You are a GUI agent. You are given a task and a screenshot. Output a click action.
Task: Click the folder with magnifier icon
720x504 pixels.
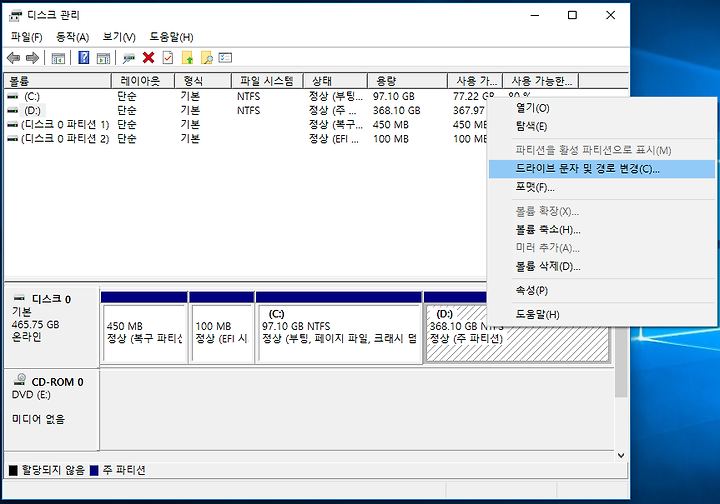(x=207, y=58)
